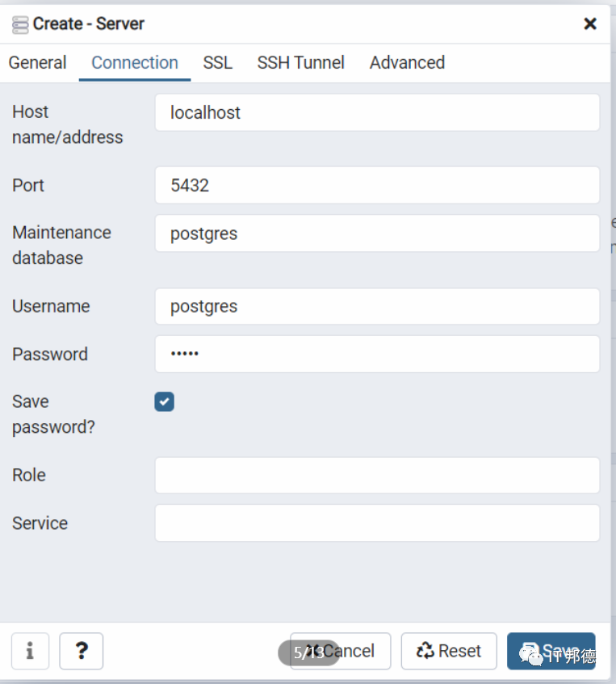Click the server icon in the dialog title
Image resolution: width=616 pixels, height=684 pixels.
[20, 25]
